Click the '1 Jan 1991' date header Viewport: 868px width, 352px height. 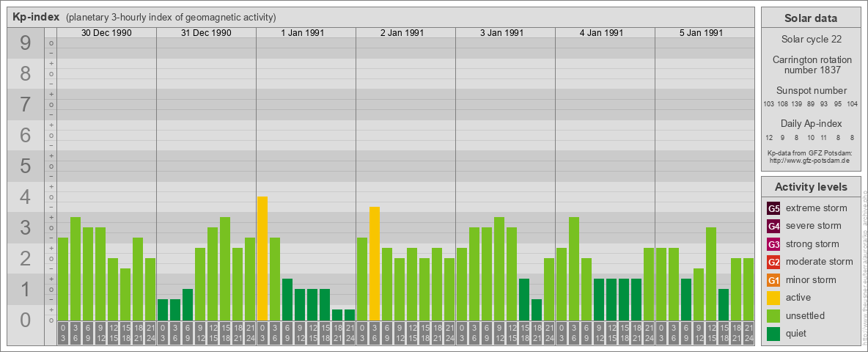click(302, 33)
